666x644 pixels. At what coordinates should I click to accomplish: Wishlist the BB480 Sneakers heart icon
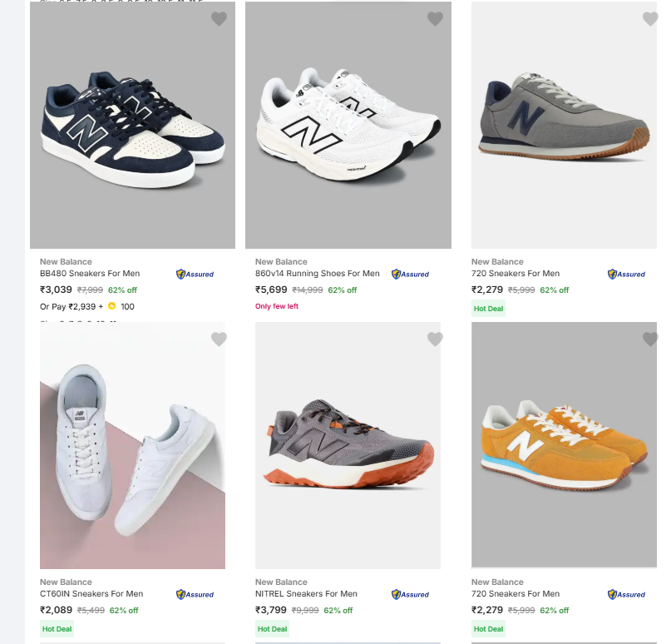(219, 19)
